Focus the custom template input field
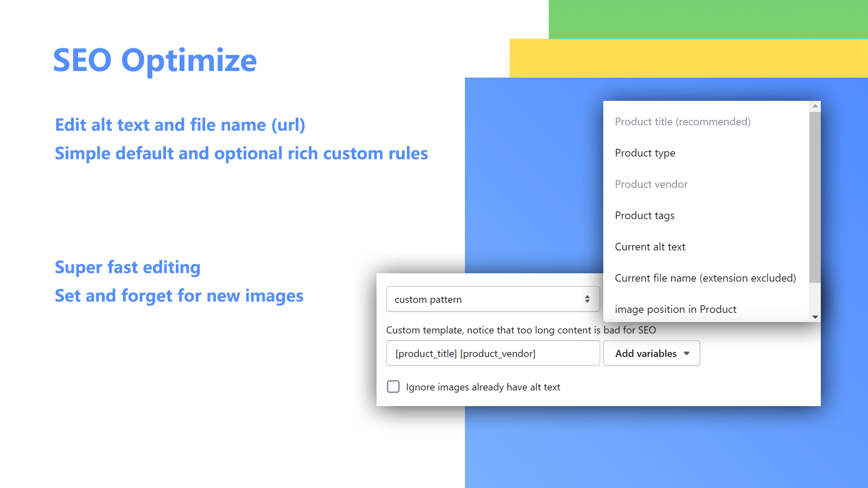This screenshot has width=868, height=488. [493, 354]
